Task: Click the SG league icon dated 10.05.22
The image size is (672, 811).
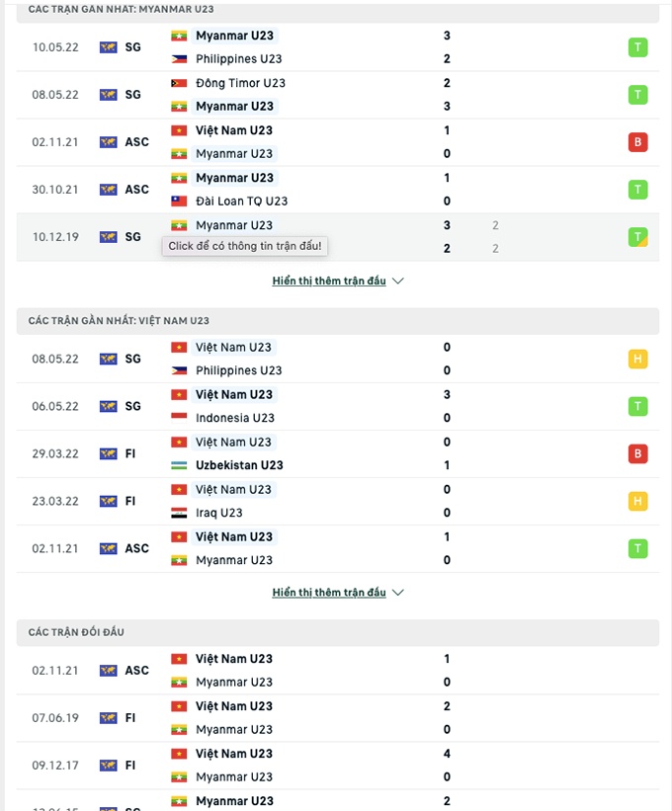Action: (109, 47)
